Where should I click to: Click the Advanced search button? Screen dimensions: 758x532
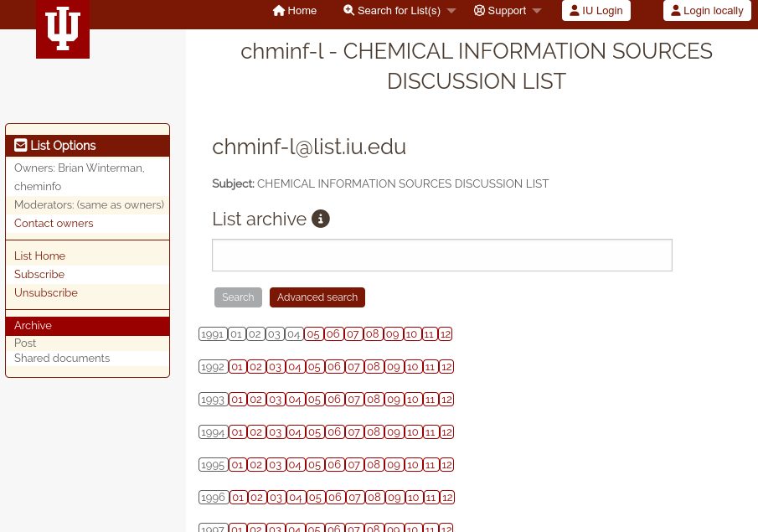[x=317, y=297]
